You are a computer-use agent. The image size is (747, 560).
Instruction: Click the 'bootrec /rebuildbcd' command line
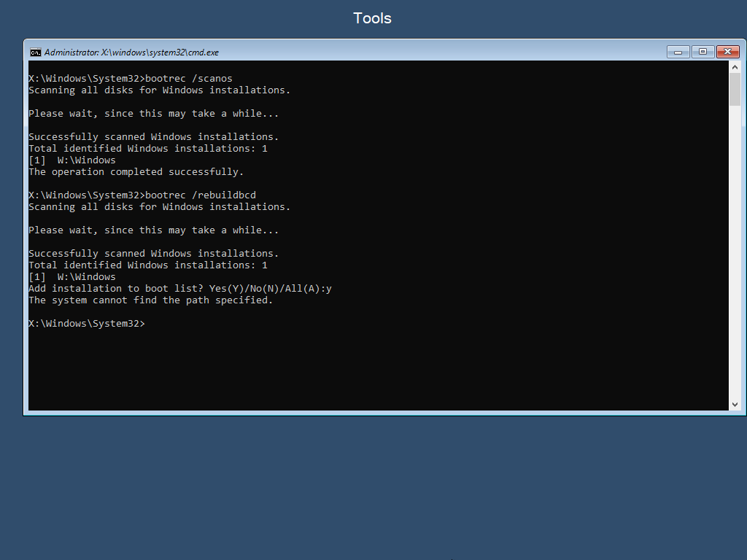pos(142,195)
